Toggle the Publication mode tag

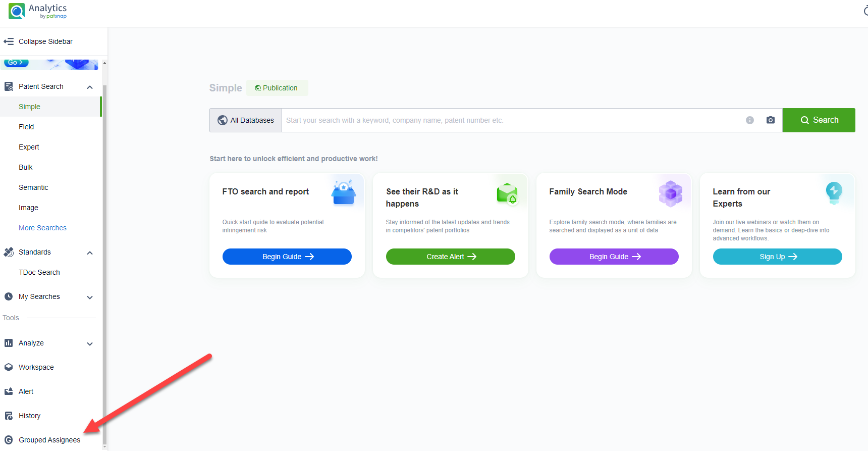click(277, 88)
